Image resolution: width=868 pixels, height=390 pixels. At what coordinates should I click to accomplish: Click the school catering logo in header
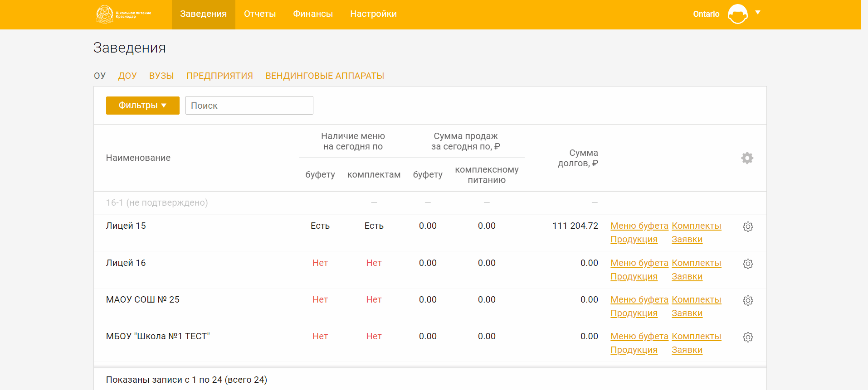click(123, 14)
